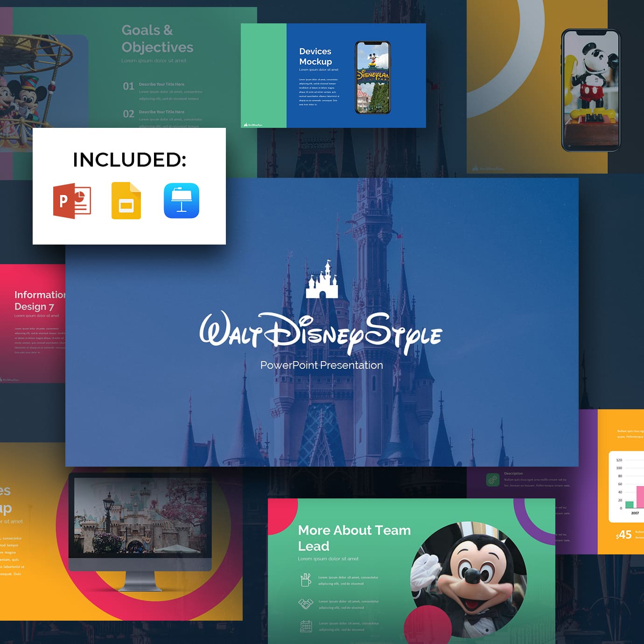Viewport: 644px width, 644px height.
Task: Click the 'Goals & Objectives' heading
Action: pos(157,39)
